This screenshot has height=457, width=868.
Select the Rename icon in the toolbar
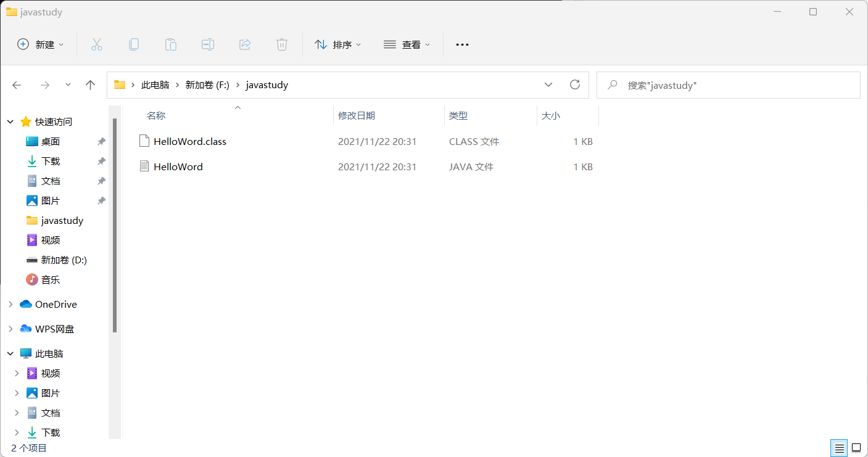pyautogui.click(x=207, y=44)
